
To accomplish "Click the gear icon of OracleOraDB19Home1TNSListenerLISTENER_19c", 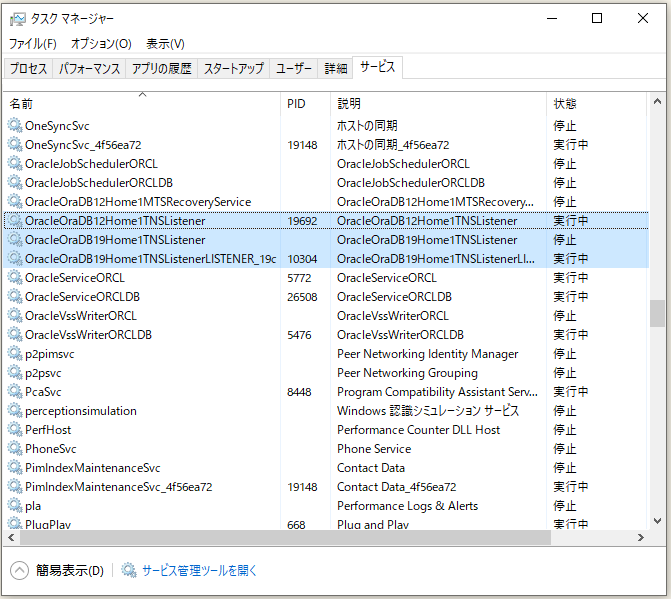I will 15,258.
